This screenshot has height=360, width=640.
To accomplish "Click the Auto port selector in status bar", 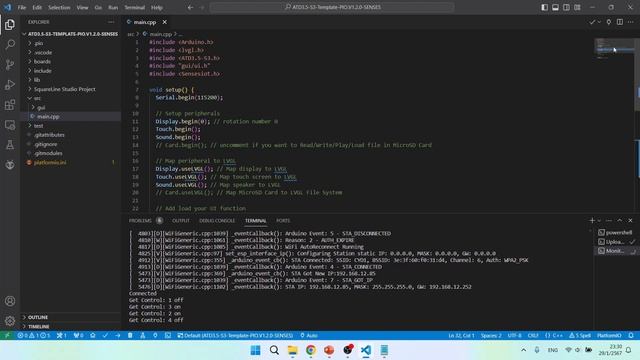I will click(x=309, y=336).
